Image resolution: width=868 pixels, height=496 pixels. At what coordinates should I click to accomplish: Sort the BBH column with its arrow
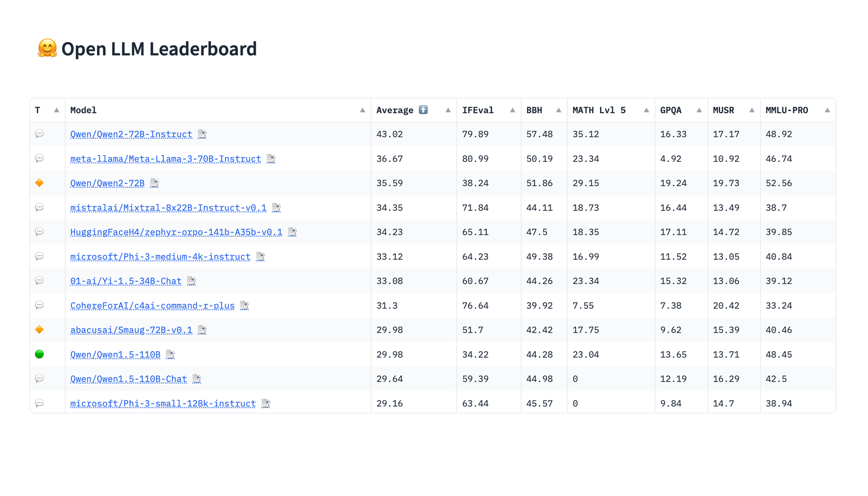[x=558, y=110]
